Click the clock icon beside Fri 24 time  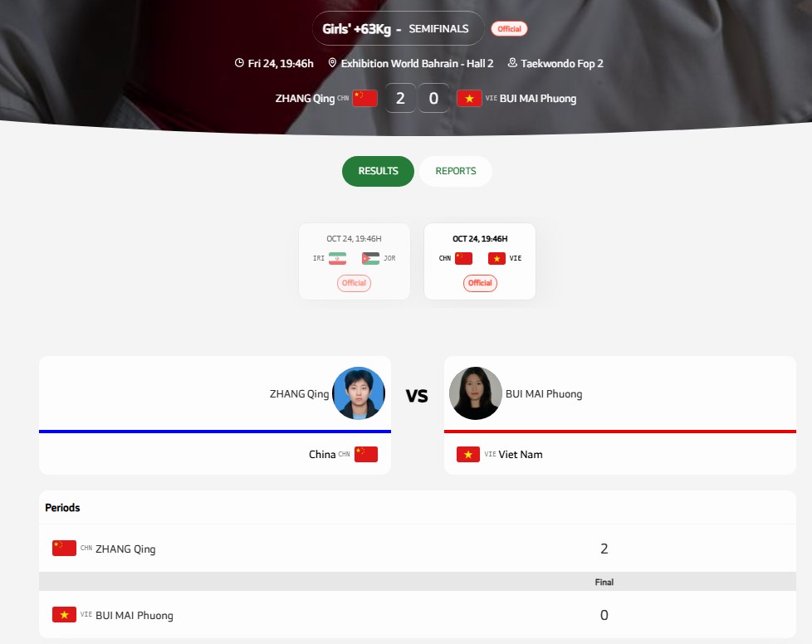click(x=239, y=63)
